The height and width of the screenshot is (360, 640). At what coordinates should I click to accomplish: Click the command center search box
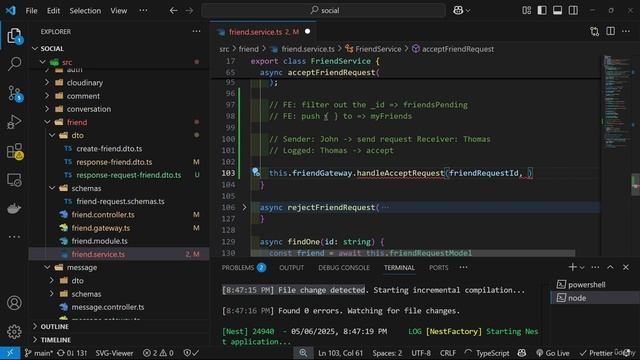[x=324, y=11]
